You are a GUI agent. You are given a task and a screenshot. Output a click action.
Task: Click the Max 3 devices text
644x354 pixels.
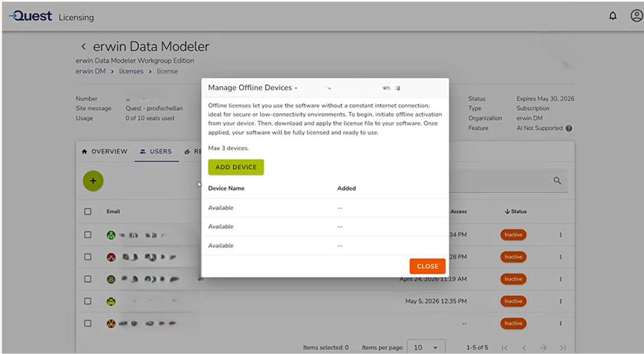pyautogui.click(x=228, y=148)
